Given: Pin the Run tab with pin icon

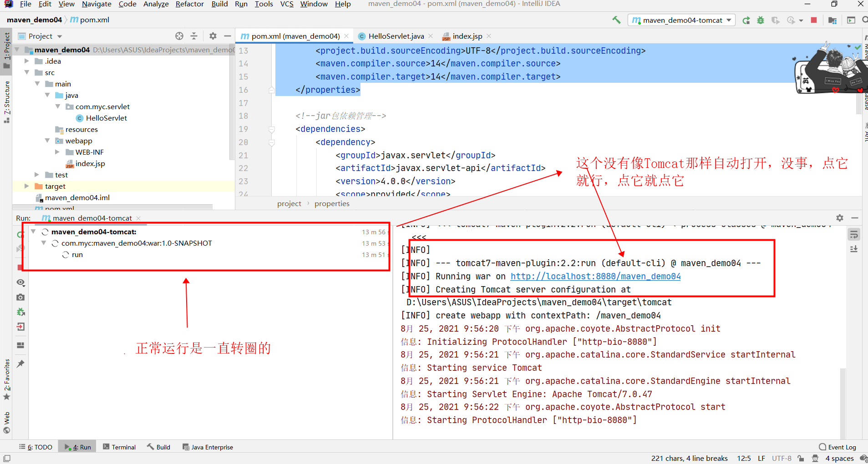Looking at the screenshot, I should (x=20, y=363).
